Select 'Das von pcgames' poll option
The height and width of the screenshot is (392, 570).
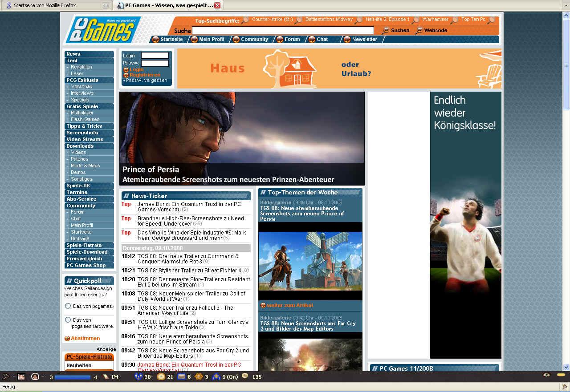[68, 306]
